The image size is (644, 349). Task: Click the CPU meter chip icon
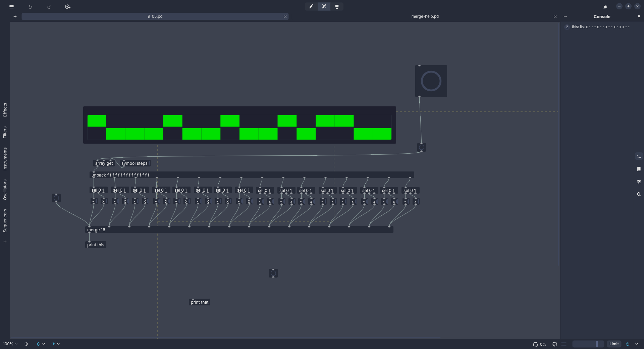pos(535,344)
